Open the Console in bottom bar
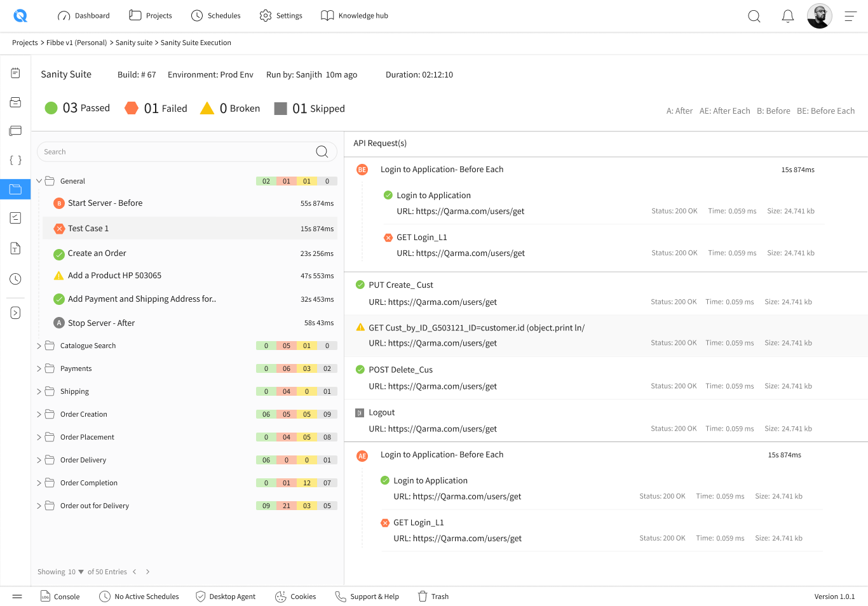Image resolution: width=868 pixels, height=606 pixels. (60, 596)
